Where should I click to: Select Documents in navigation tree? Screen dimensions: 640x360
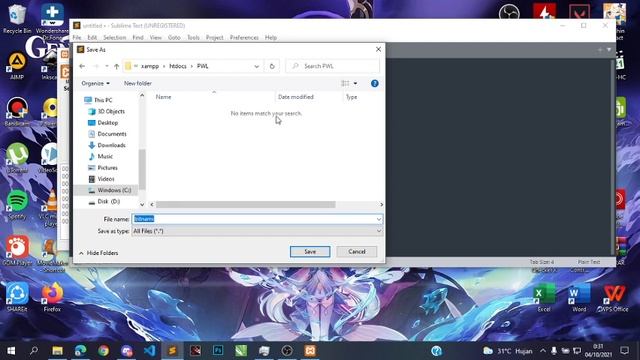pos(112,134)
